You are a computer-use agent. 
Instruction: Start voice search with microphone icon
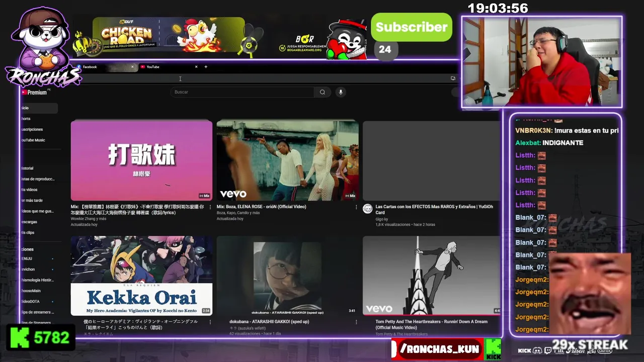pyautogui.click(x=341, y=92)
